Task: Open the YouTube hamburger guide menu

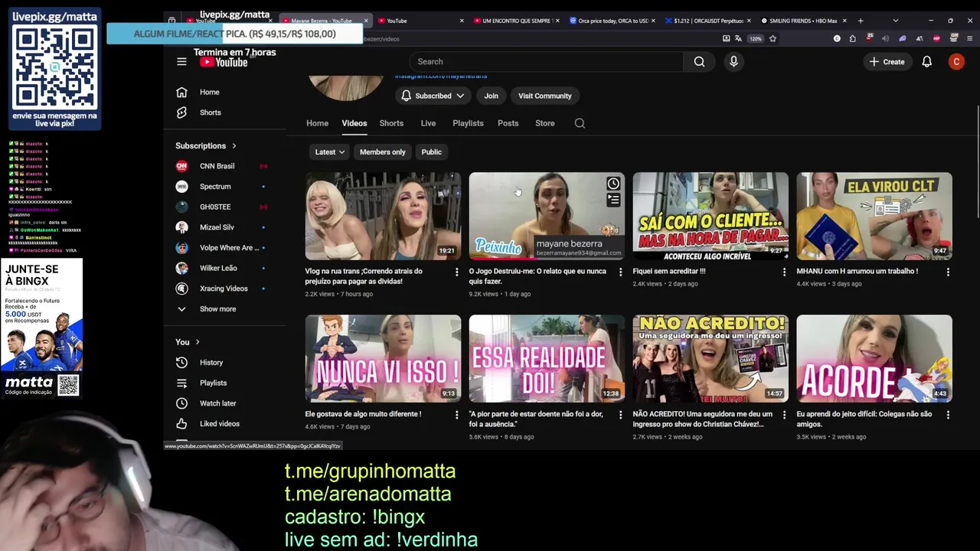Action: 181,62
